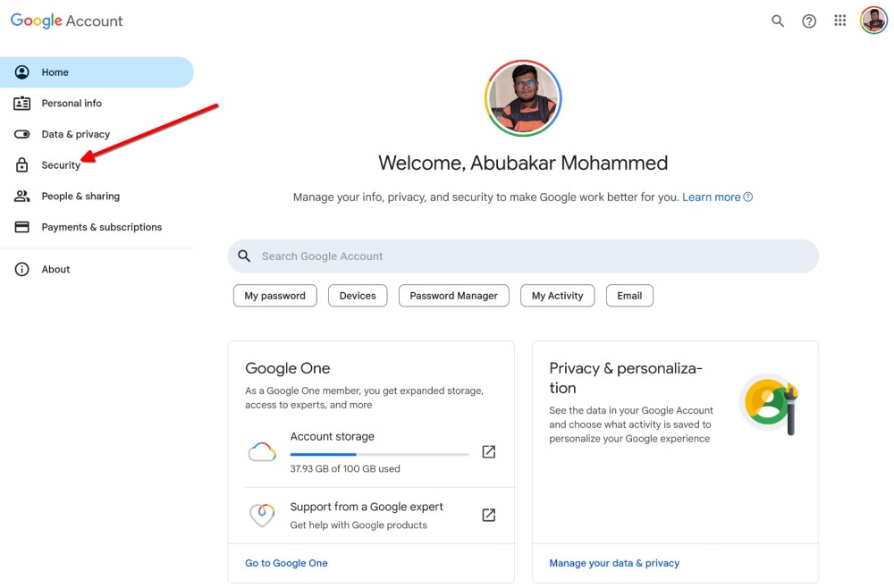The width and height of the screenshot is (894, 588).
Task: Open Password Manager chip
Action: pos(454,296)
